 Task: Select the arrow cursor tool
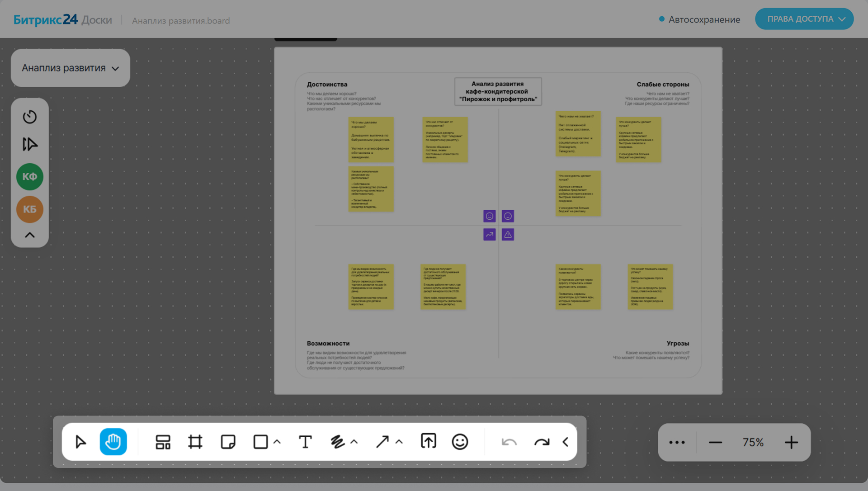81,442
